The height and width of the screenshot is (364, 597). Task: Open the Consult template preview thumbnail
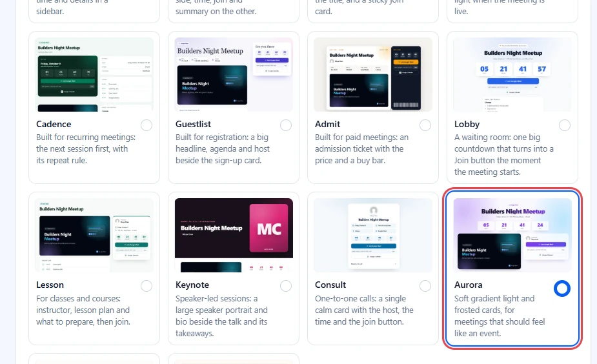coord(373,236)
